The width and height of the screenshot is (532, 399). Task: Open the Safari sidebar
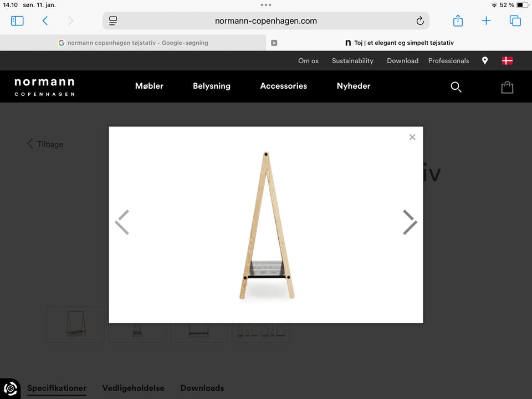pos(17,21)
